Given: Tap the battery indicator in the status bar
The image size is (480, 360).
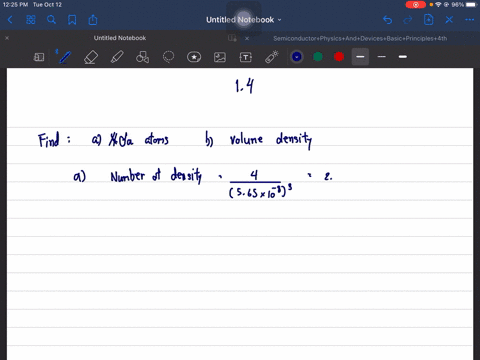Looking at the screenshot, I should 472,5.
